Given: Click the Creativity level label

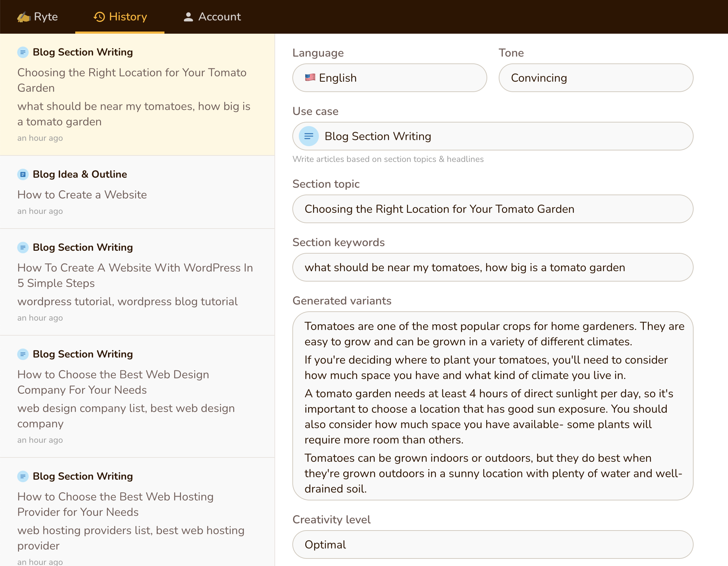Looking at the screenshot, I should (331, 519).
